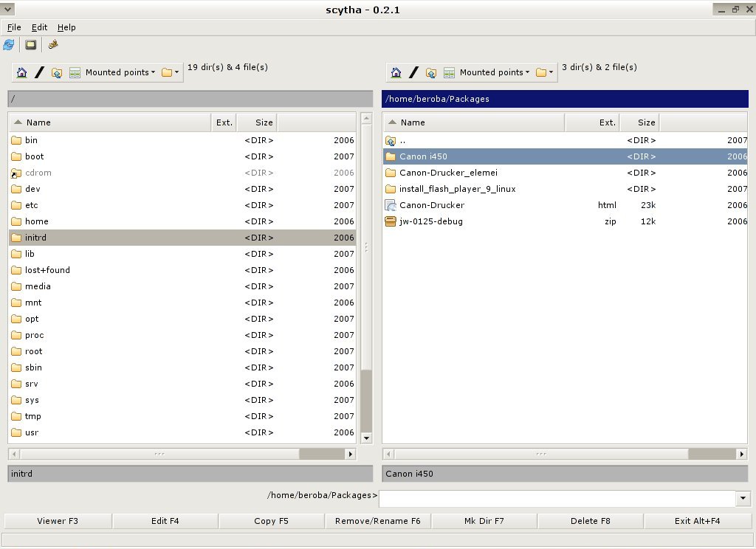Click the Copy F5 button
This screenshot has height=549, width=756.
tap(272, 521)
